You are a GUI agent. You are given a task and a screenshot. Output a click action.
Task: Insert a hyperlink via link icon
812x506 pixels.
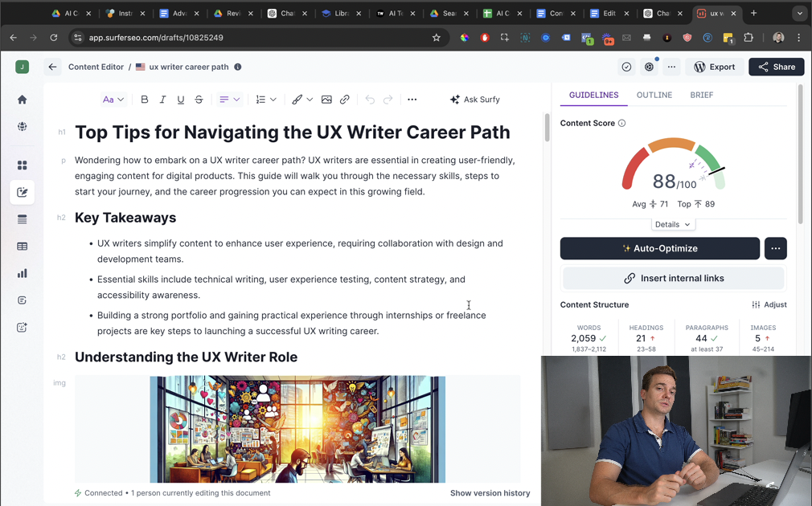(x=345, y=100)
